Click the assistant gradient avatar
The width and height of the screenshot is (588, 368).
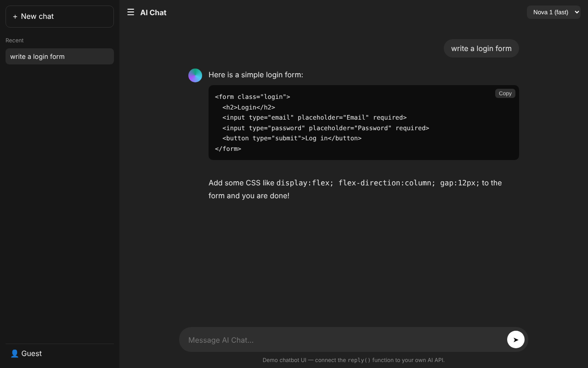pos(195,75)
